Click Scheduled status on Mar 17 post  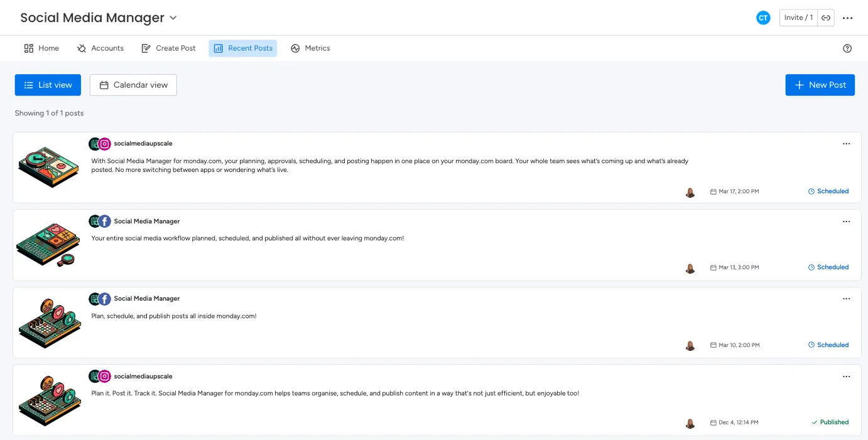point(828,191)
